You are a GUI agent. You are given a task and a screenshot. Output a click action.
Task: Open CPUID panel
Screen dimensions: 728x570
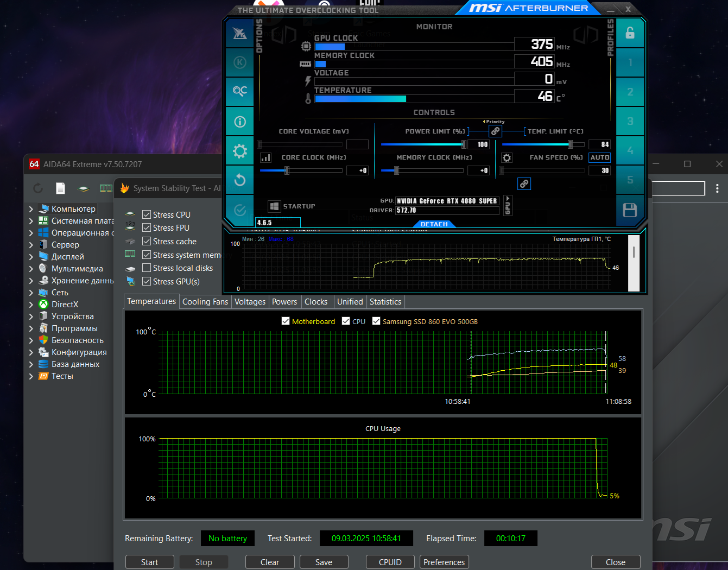(390, 562)
